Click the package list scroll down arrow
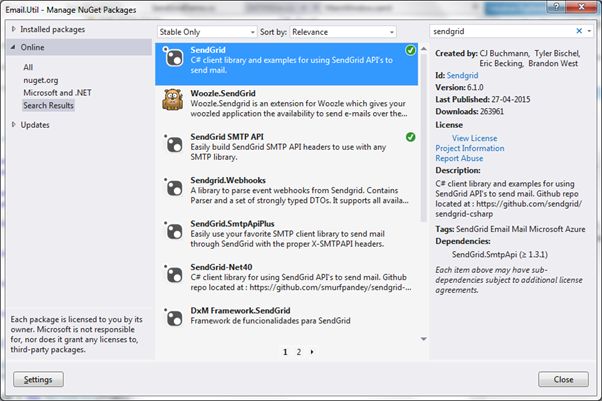 click(x=424, y=339)
